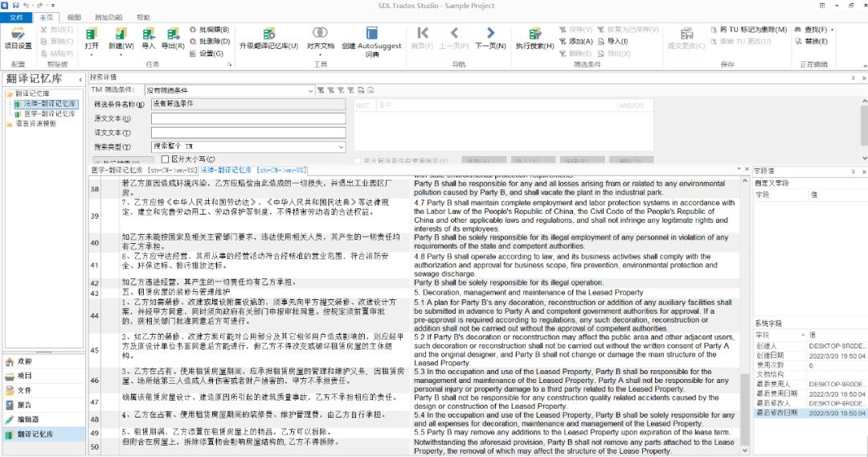Open the 新建(W) button dropdown arrow

point(121,54)
